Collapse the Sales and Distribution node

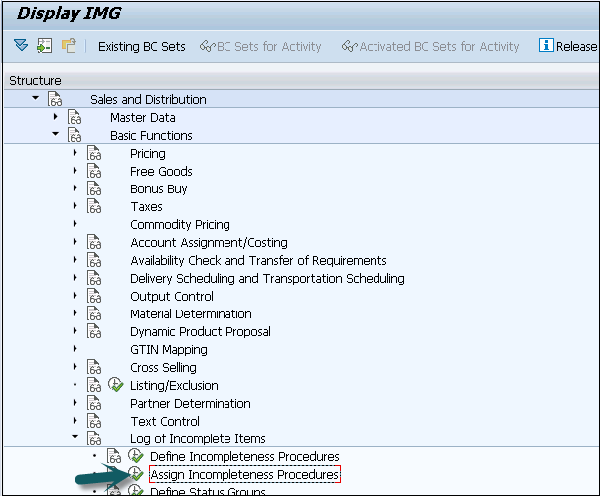pos(36,99)
